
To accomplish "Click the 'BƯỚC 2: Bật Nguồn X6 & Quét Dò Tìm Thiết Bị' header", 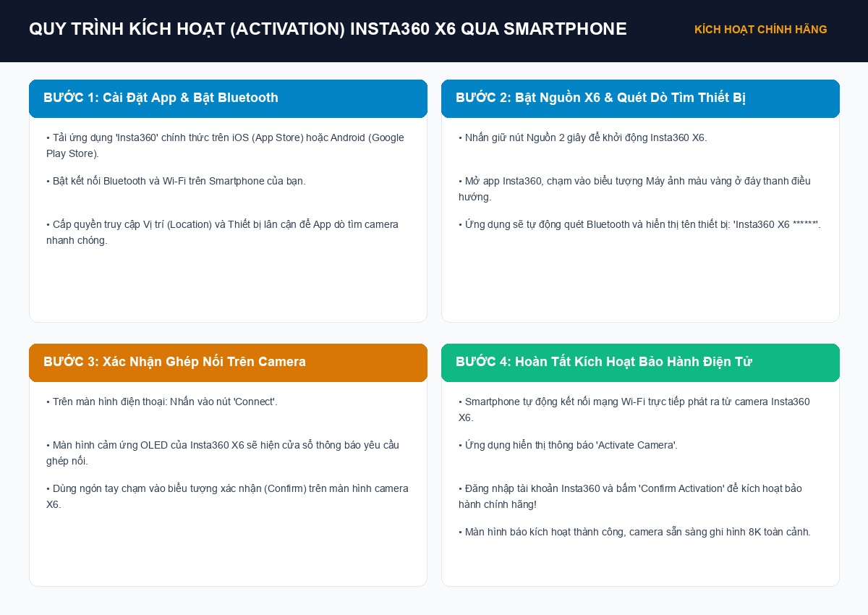I will (x=640, y=98).
